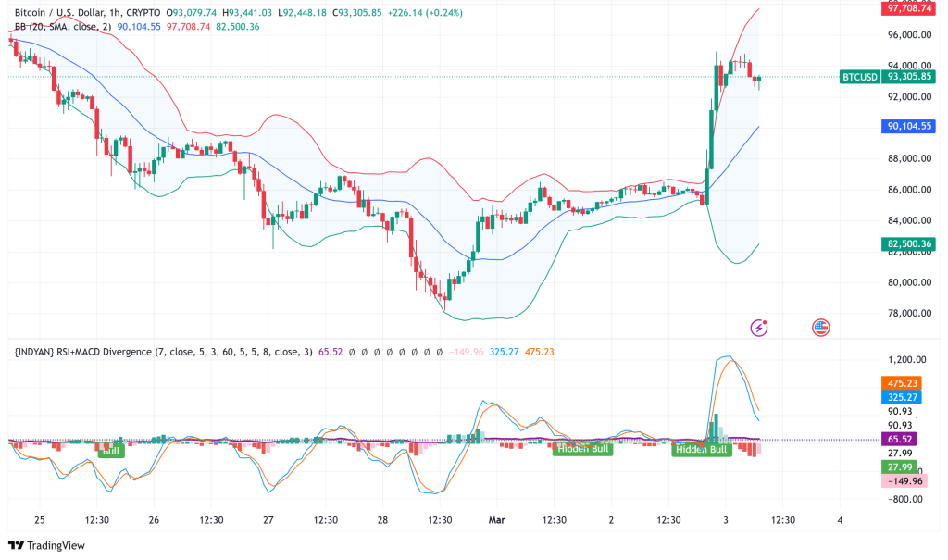Click the Hidden Bull label near Mar 12:30
The image size is (948, 560).
[x=583, y=449]
